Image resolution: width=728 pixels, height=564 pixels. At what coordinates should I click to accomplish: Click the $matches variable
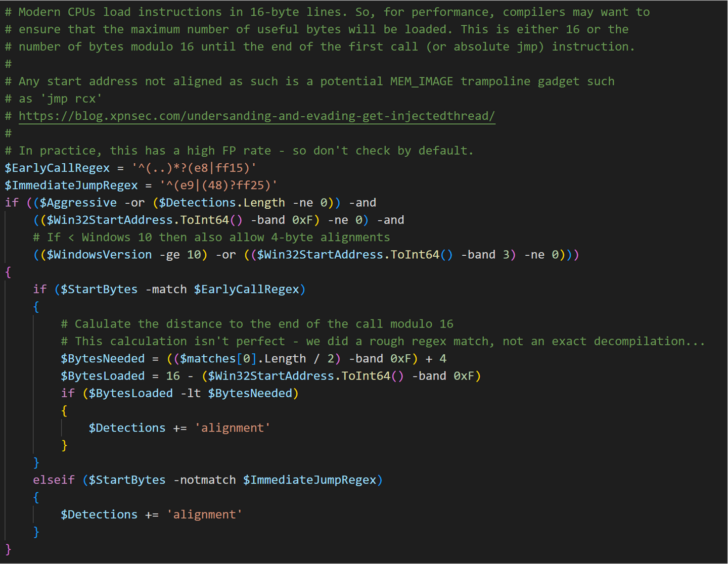coord(208,358)
